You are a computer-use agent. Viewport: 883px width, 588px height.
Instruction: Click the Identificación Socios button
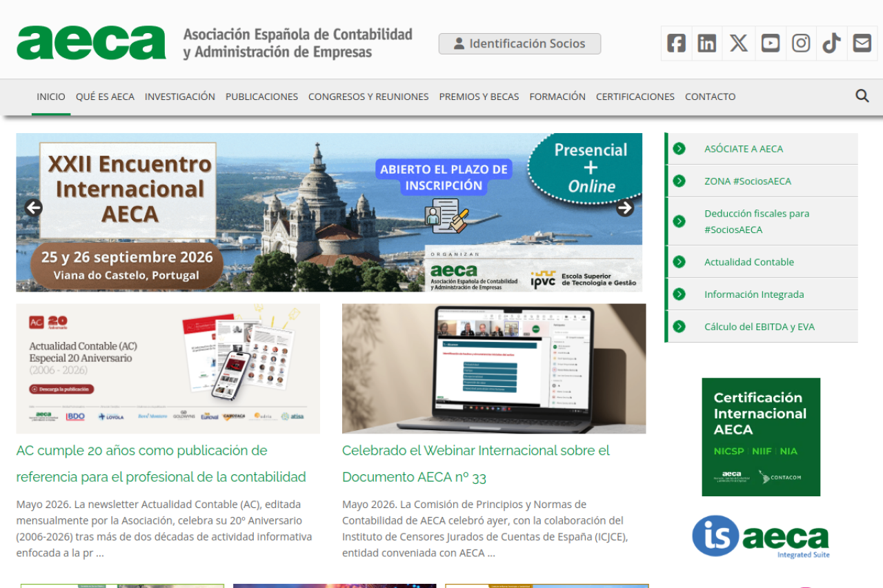[x=519, y=43]
